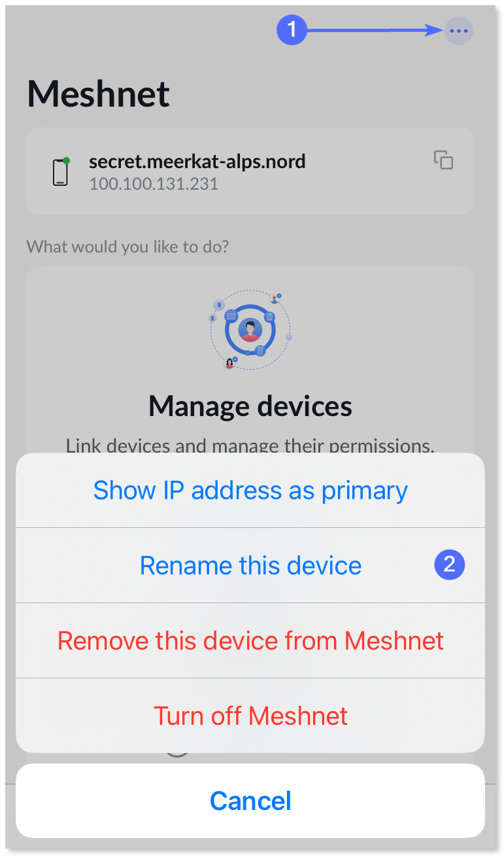
Task: Click the numbered badge 1 annotation
Action: click(292, 30)
